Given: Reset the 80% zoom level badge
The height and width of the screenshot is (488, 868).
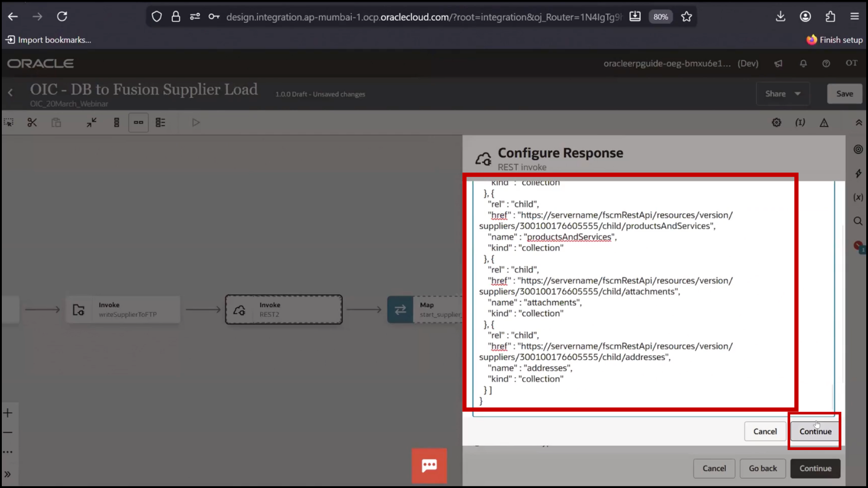Looking at the screenshot, I should tap(660, 17).
